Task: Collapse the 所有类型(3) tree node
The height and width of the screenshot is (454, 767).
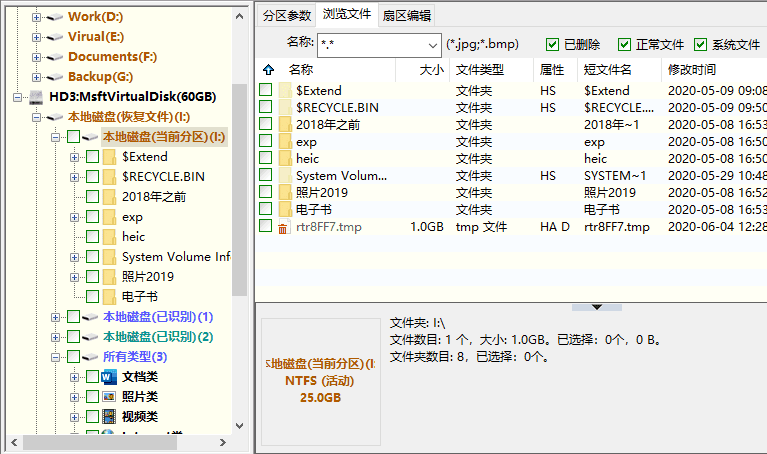Action: tap(56, 357)
